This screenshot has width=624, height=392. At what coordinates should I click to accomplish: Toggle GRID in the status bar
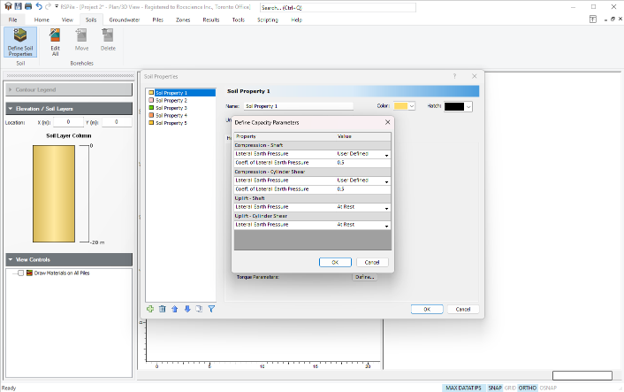(510, 388)
